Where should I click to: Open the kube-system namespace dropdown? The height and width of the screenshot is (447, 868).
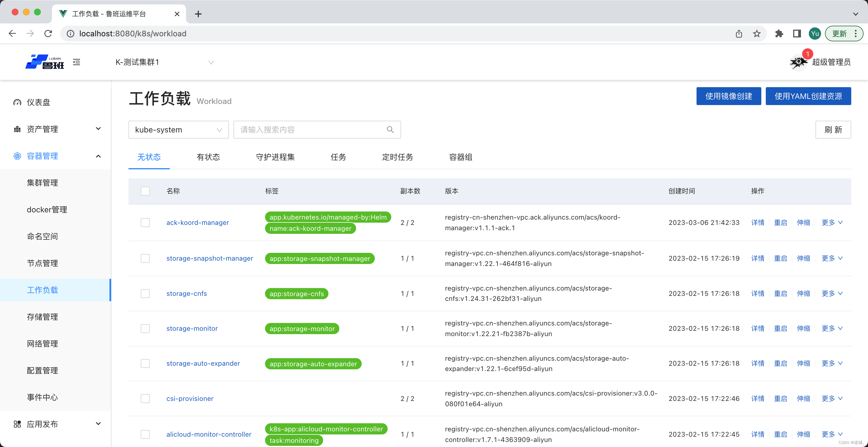point(178,129)
